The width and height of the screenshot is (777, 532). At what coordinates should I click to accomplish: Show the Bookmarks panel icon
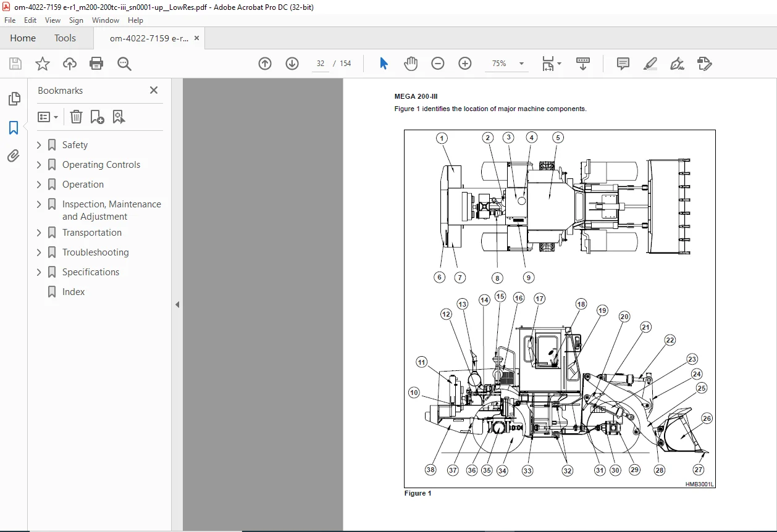[14, 128]
